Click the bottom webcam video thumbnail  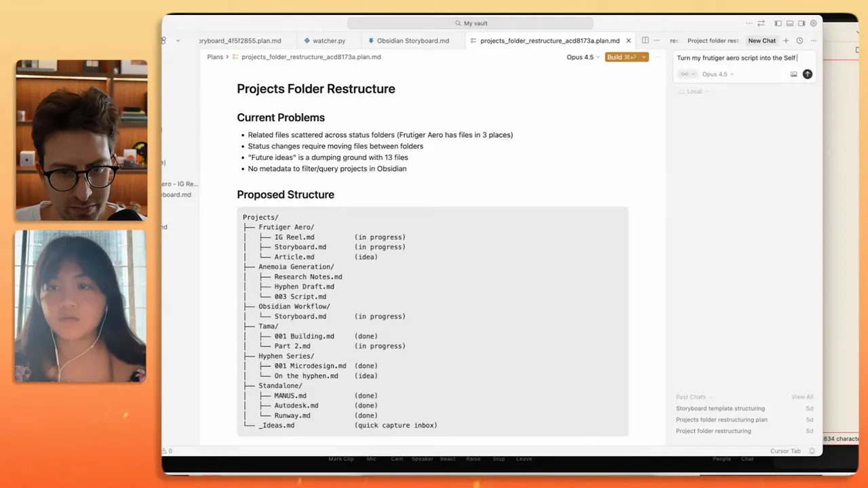coord(80,306)
